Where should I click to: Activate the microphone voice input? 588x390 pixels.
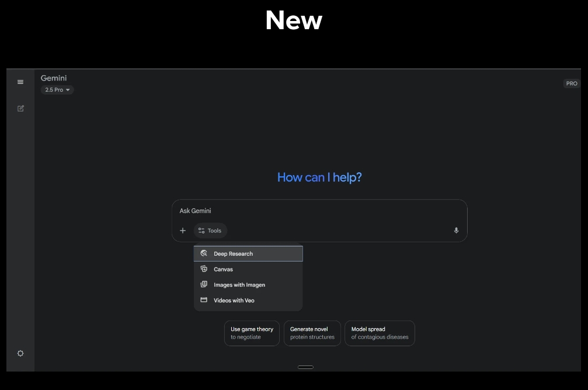pyautogui.click(x=456, y=231)
